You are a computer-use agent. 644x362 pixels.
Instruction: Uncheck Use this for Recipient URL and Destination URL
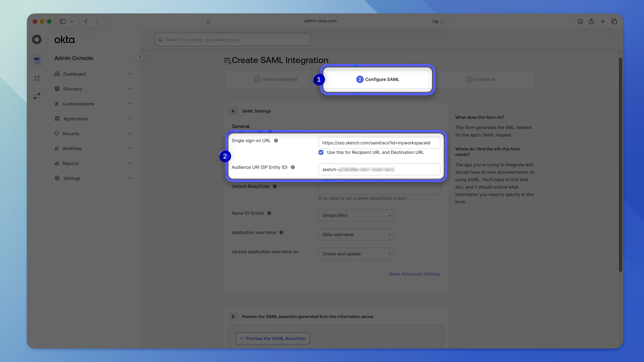(321, 152)
